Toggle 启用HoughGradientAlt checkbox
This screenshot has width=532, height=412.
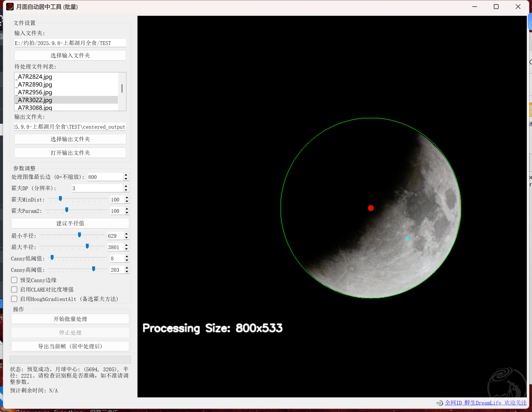[14, 299]
